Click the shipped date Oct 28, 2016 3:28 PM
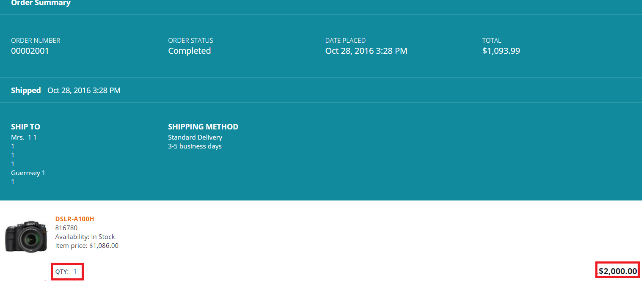 click(84, 90)
